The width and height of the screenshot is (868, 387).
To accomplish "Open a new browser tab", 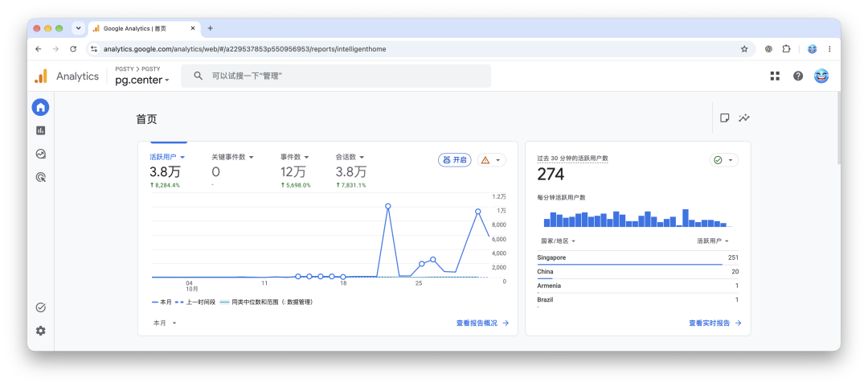I will tap(211, 28).
